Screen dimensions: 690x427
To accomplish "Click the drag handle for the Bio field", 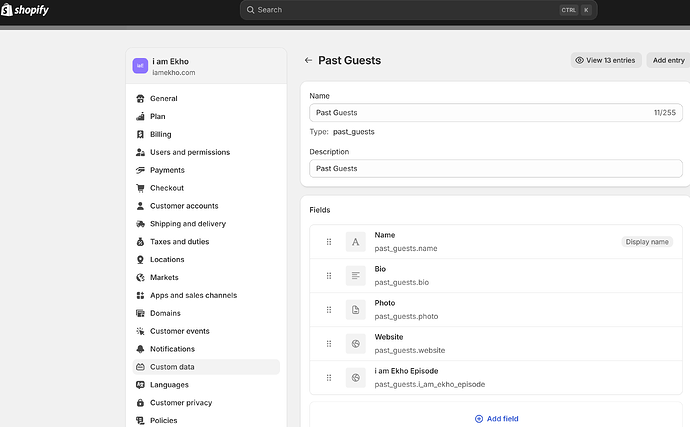I will [328, 275].
